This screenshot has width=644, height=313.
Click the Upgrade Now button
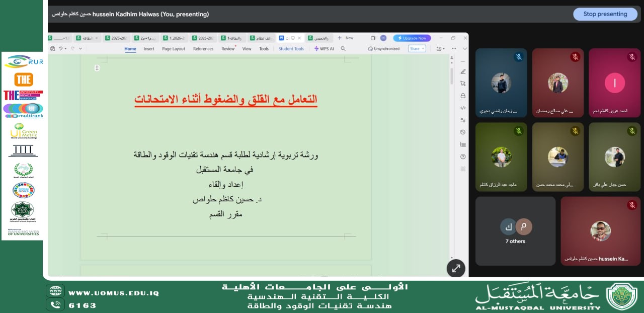(x=413, y=38)
